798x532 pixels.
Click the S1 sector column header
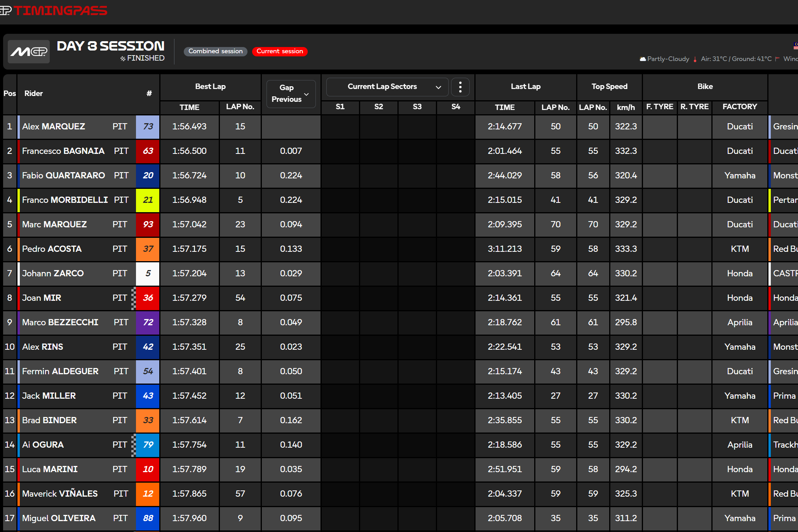pyautogui.click(x=340, y=107)
